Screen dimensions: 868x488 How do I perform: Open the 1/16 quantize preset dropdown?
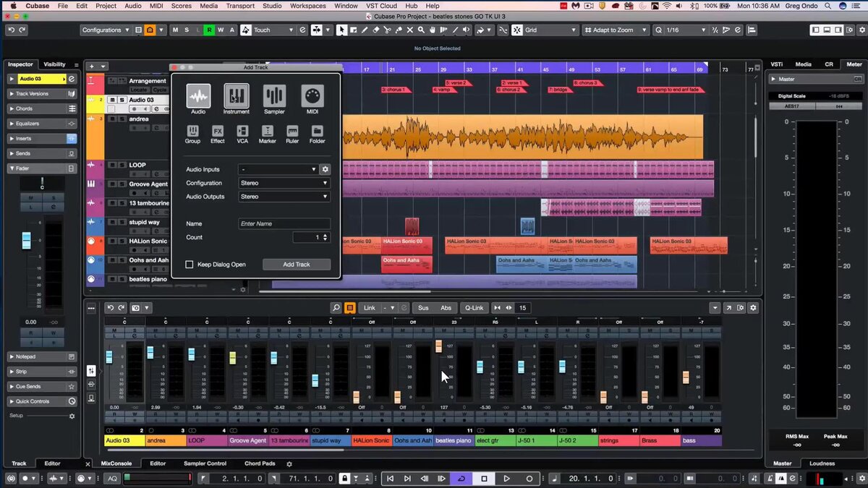point(685,30)
